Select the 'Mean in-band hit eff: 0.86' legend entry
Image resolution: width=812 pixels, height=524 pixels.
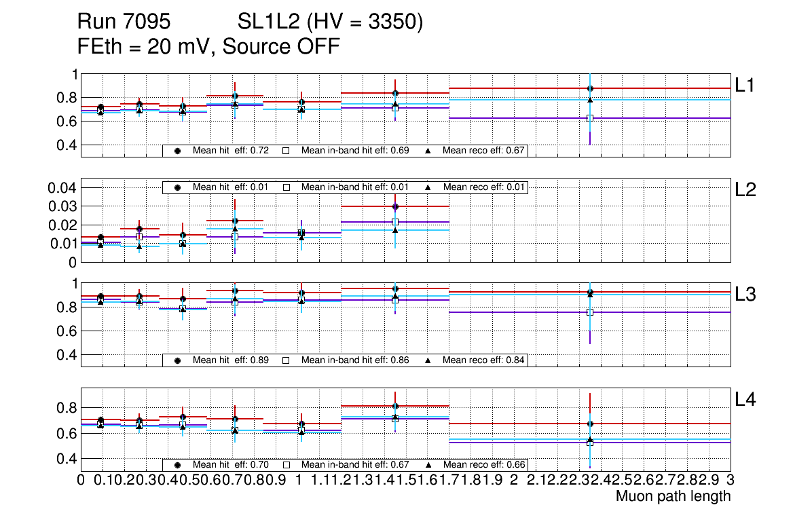355,360
